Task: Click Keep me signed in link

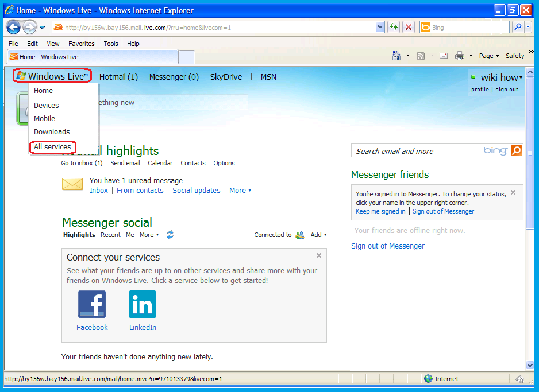Action: pyautogui.click(x=380, y=211)
